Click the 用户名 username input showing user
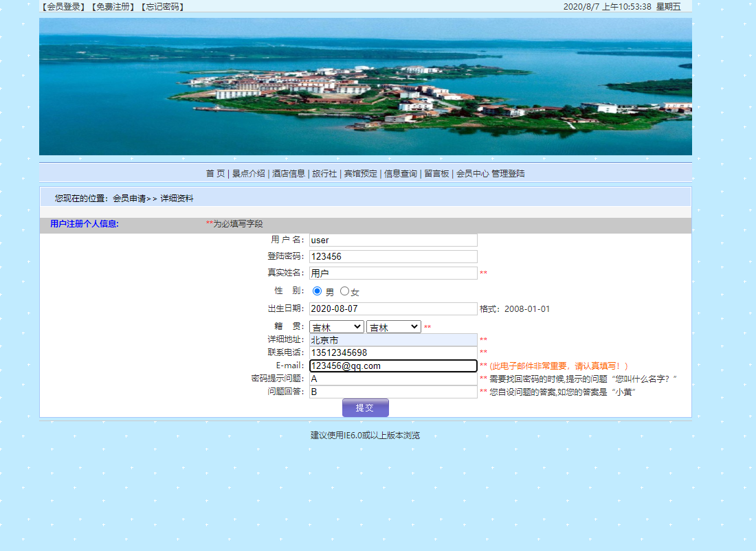The height and width of the screenshot is (551, 756). click(x=392, y=240)
